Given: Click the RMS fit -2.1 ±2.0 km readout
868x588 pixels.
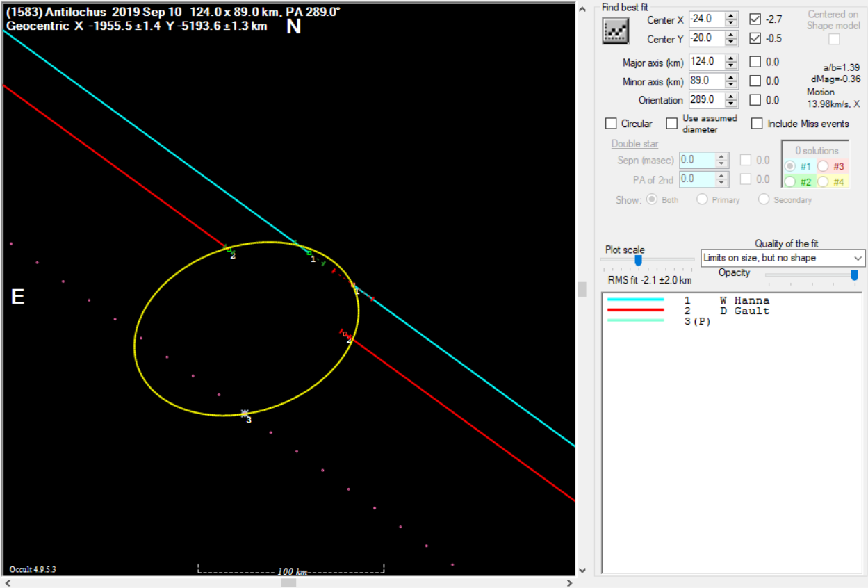Looking at the screenshot, I should tap(650, 280).
